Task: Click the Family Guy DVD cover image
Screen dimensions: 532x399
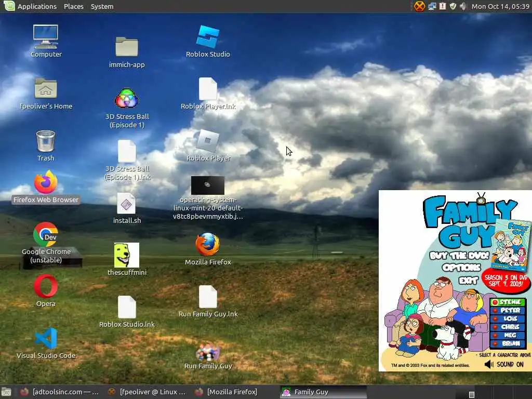Action: pos(511,245)
